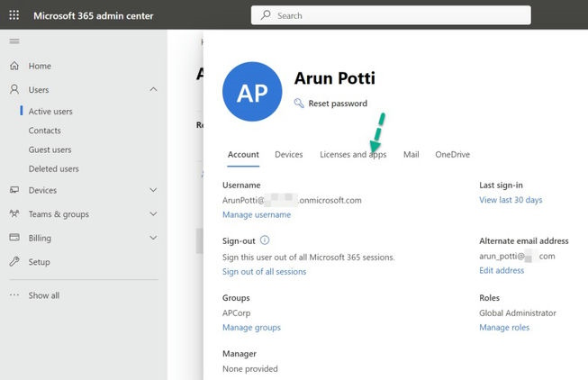Open the OneDrive tab
This screenshot has width=588, height=380.
(x=452, y=155)
